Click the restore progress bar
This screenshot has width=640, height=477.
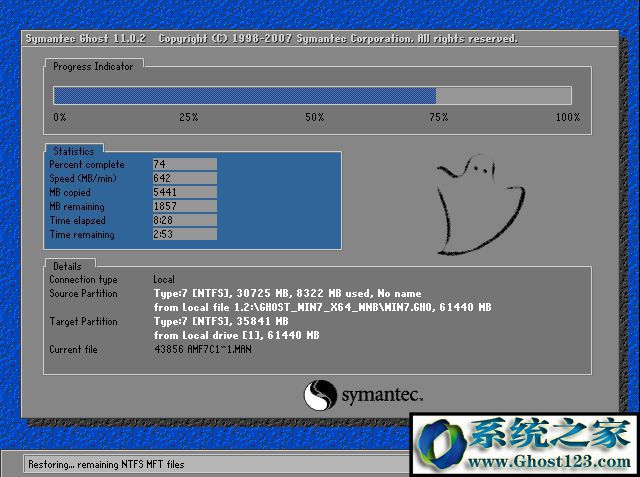[x=312, y=95]
